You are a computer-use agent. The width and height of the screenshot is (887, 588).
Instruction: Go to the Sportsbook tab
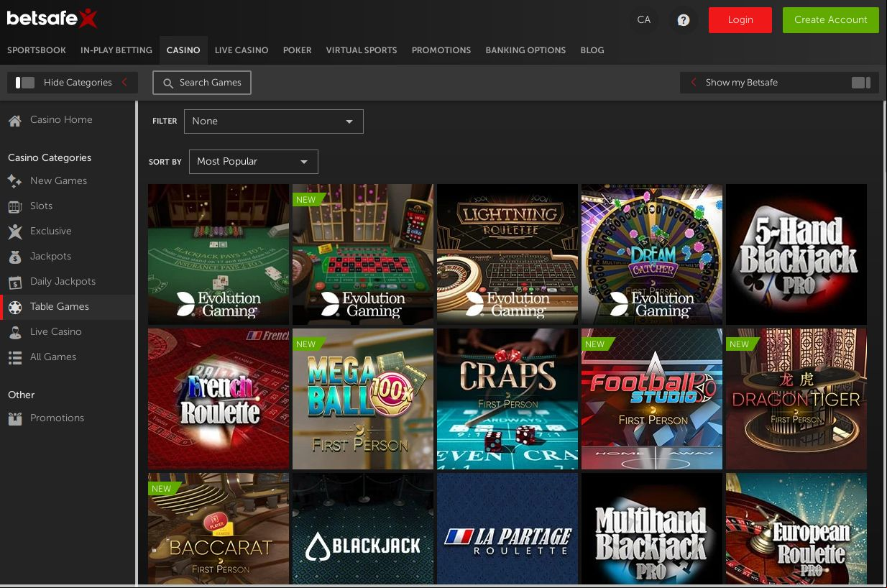coord(37,50)
